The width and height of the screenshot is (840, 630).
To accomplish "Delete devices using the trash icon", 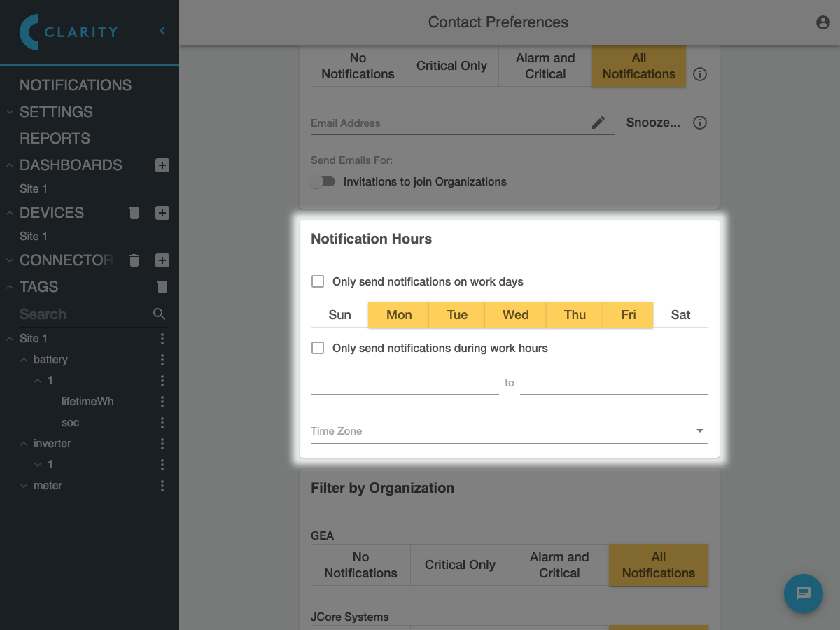I will 135,213.
